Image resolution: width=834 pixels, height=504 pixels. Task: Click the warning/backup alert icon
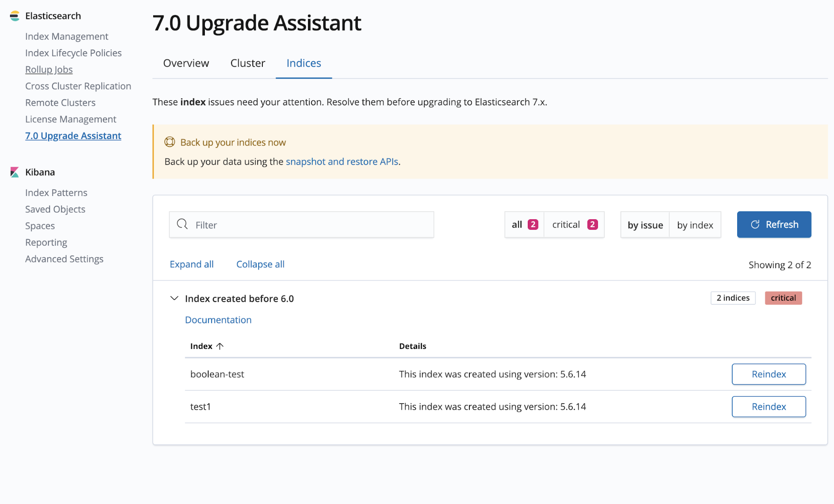tap(169, 142)
